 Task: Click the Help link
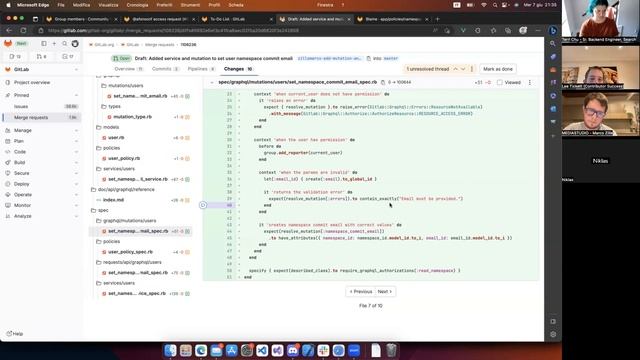tap(15, 334)
